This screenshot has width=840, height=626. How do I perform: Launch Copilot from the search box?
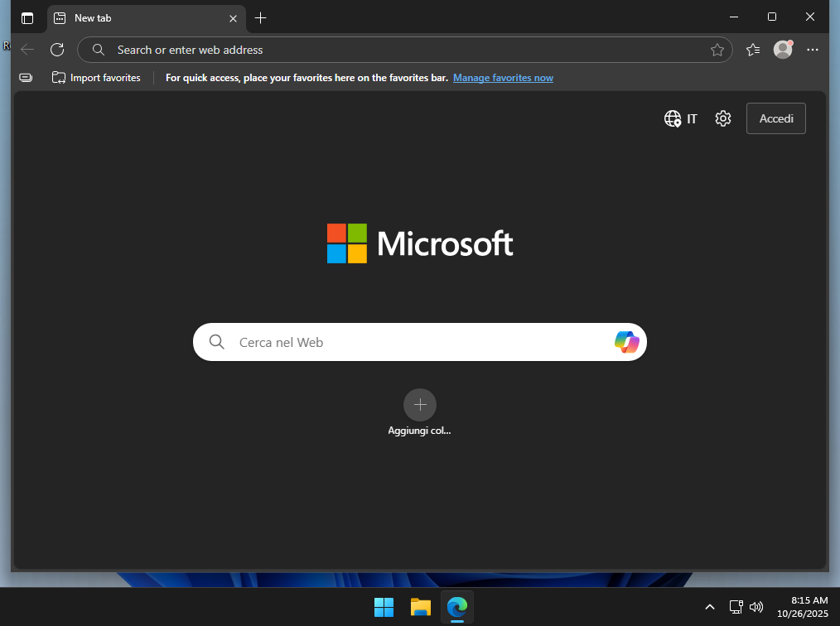pyautogui.click(x=626, y=342)
